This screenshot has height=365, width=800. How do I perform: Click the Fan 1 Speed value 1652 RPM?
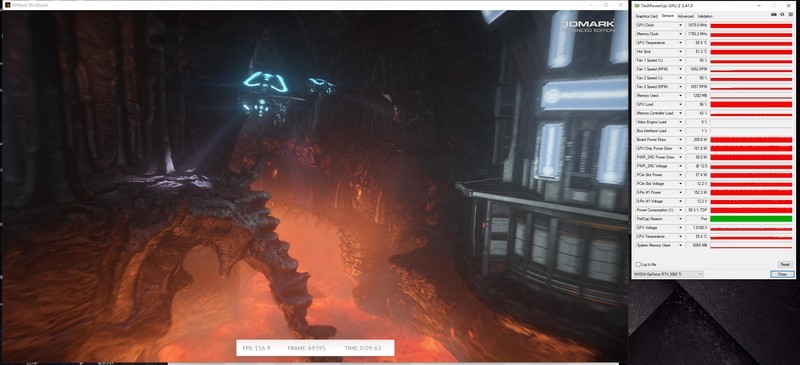pyautogui.click(x=697, y=69)
